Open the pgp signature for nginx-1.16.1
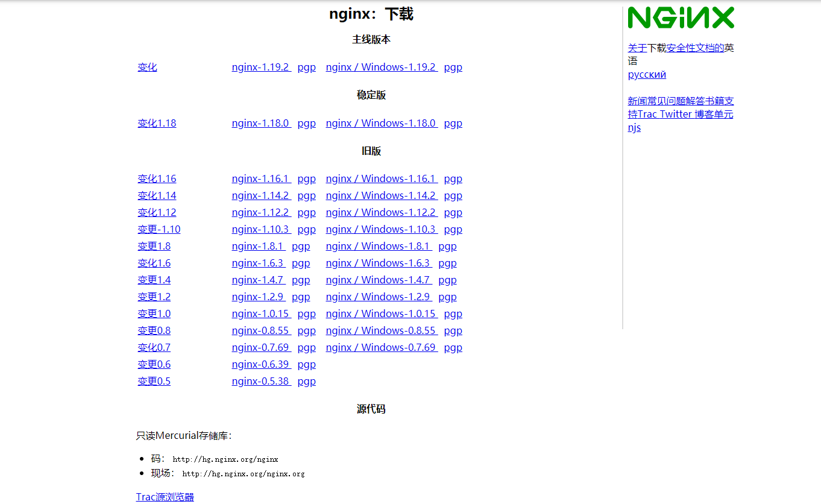Screen dimensions: 821x504 pyautogui.click(x=306, y=178)
